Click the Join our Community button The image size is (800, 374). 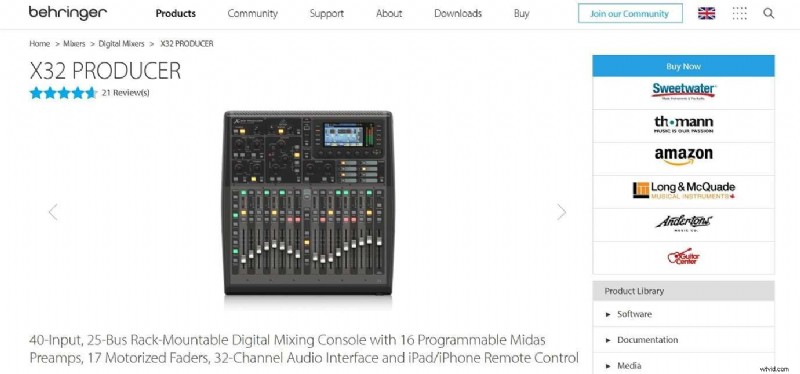point(630,14)
